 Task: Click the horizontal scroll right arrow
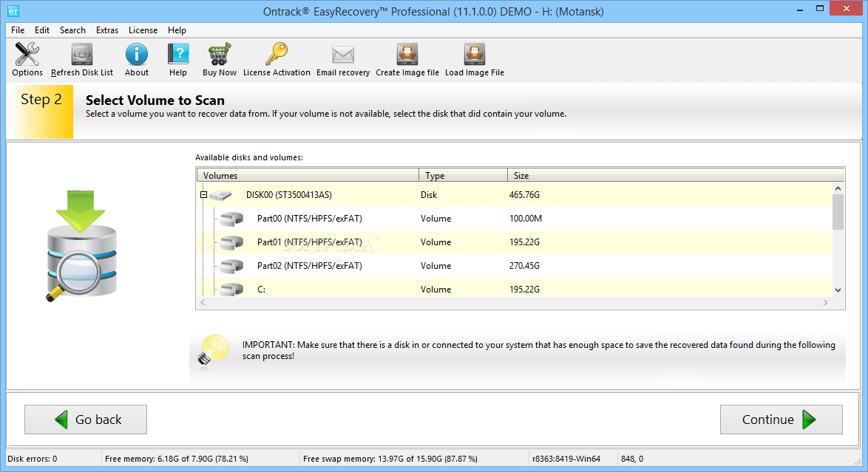click(825, 303)
